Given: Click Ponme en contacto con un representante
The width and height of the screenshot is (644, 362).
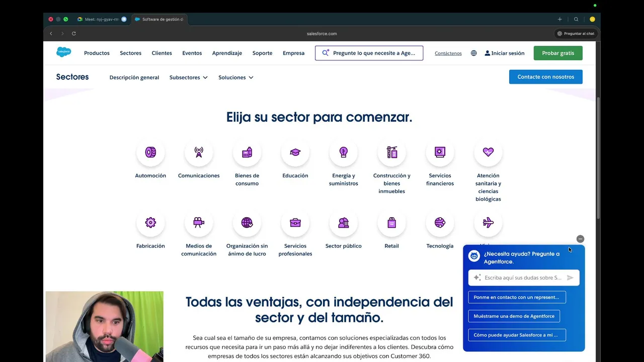Looking at the screenshot, I should 517,297.
